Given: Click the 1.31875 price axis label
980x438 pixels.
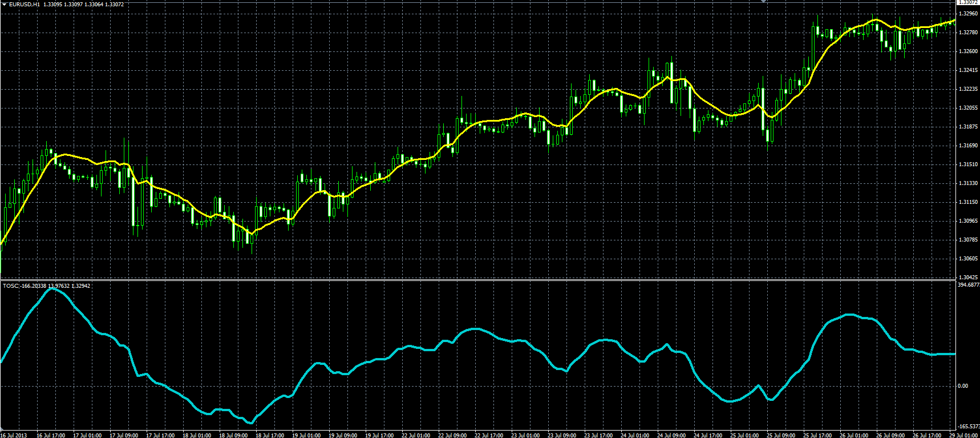Looking at the screenshot, I should (x=967, y=127).
